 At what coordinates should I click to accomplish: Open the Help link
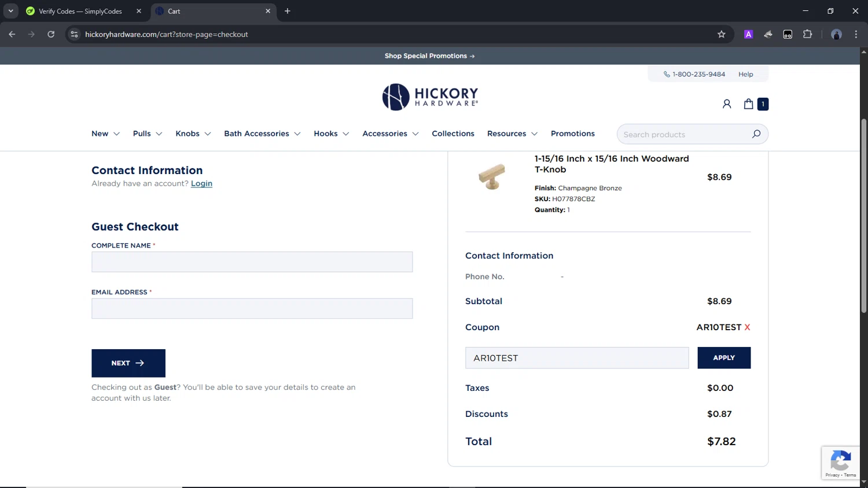pyautogui.click(x=745, y=74)
